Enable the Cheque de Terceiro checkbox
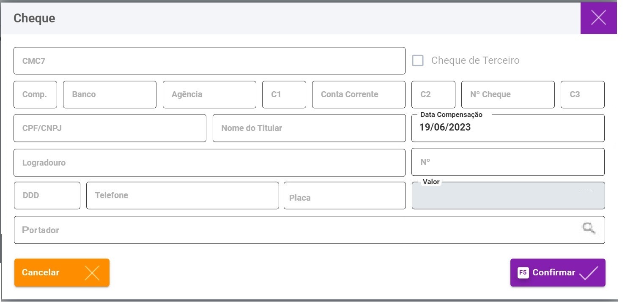Screen dimensions: 644x302 (x=418, y=60)
